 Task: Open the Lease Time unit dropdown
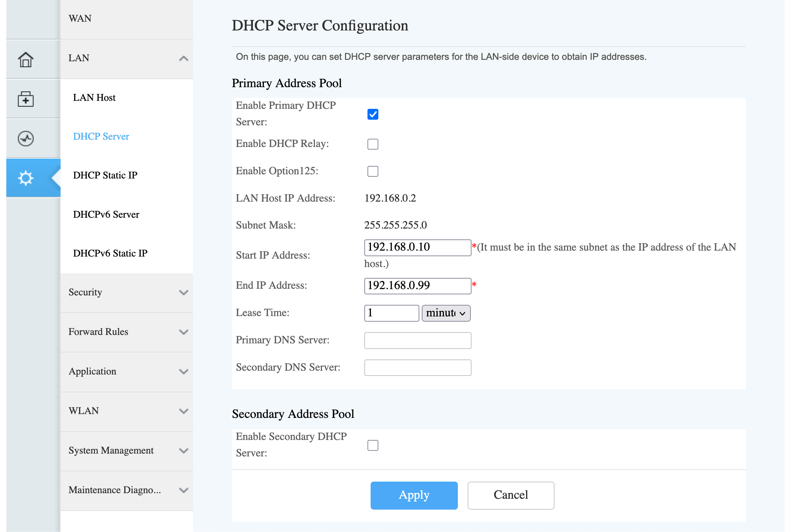coord(446,313)
